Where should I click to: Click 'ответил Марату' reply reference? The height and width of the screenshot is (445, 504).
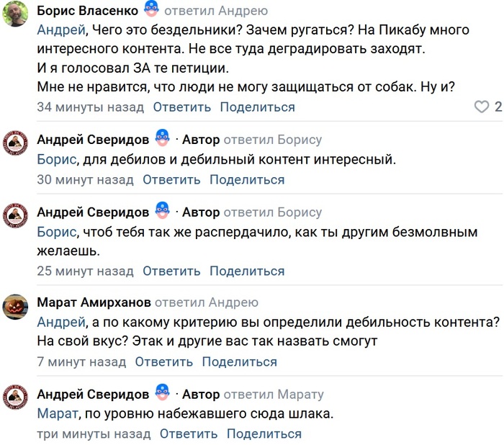pos(274,395)
